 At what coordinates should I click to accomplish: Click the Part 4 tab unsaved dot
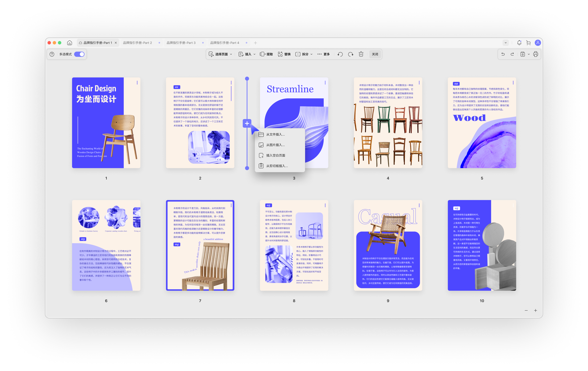pos(246,43)
